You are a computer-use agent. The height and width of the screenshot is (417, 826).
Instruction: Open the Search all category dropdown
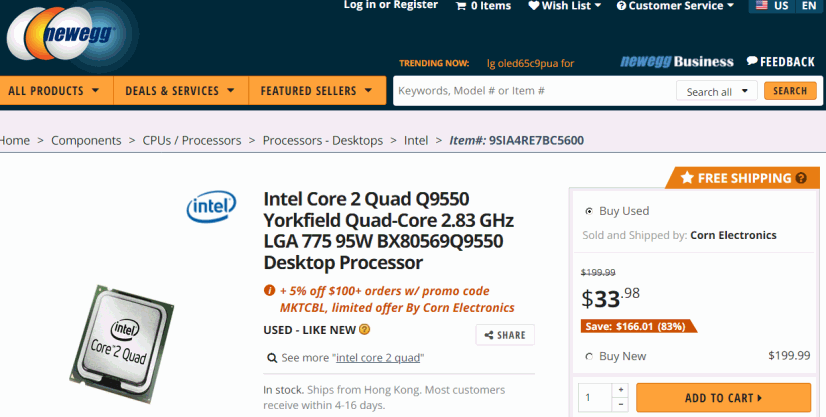pos(716,92)
